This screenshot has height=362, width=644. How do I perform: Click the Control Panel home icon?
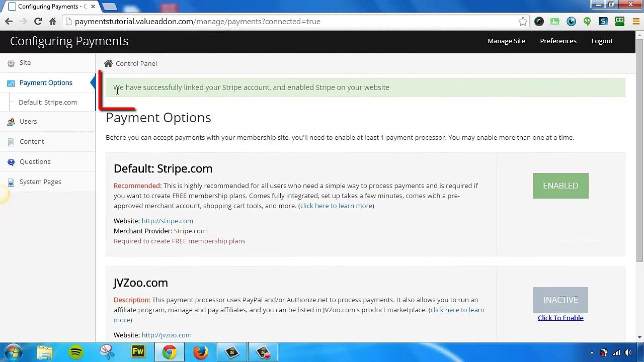[108, 63]
